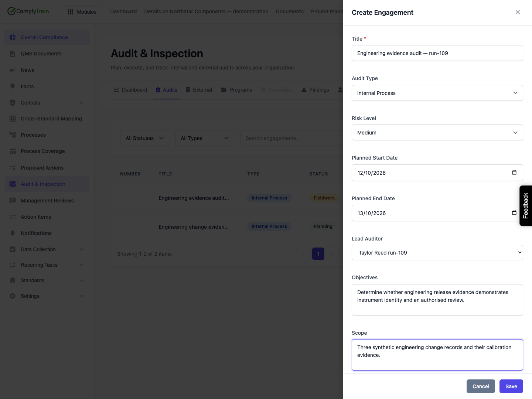
Task: Expand the Settings sidebar section
Action: (x=82, y=296)
